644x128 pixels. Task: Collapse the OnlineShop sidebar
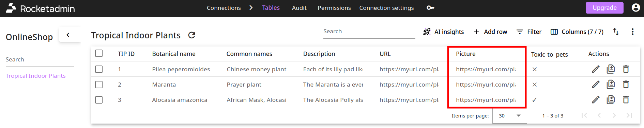[x=68, y=35]
